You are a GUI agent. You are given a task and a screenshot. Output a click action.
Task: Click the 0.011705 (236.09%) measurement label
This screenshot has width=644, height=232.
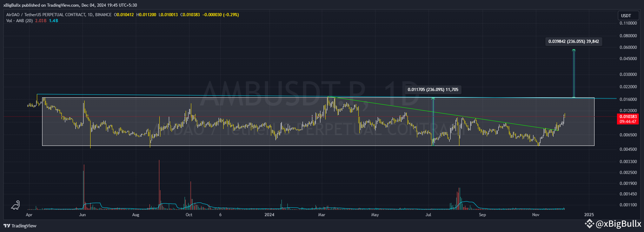(433, 90)
